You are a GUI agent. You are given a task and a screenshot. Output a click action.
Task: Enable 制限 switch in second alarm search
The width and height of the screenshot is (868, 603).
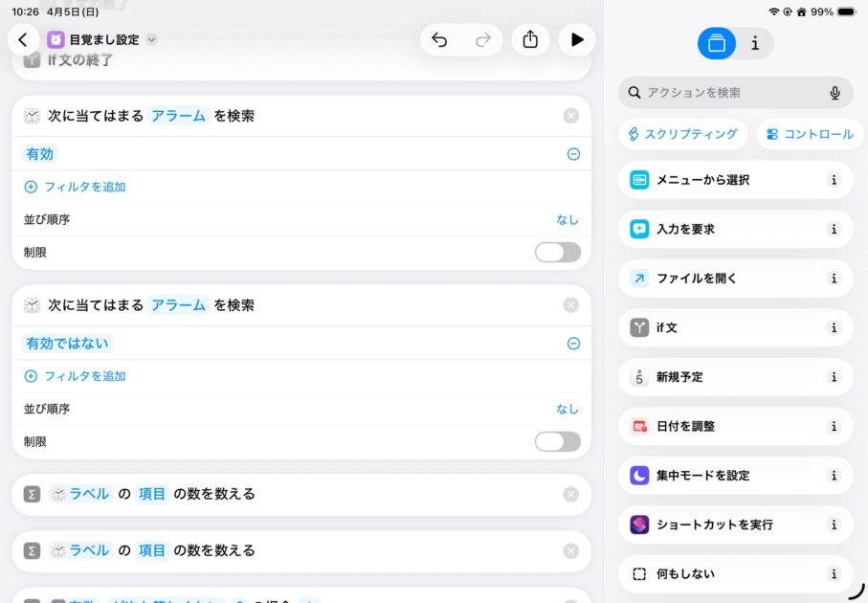(557, 441)
